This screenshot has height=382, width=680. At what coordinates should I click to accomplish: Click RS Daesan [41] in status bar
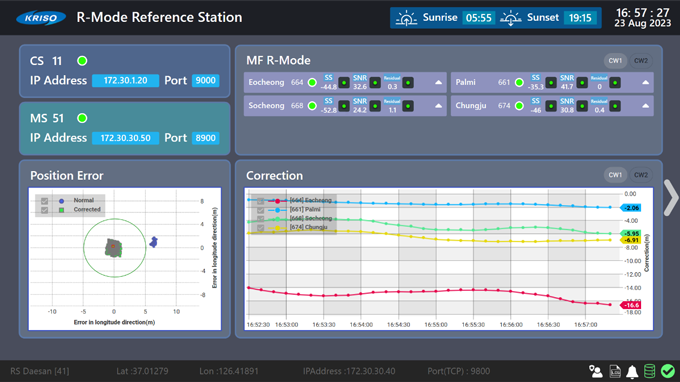(39, 371)
